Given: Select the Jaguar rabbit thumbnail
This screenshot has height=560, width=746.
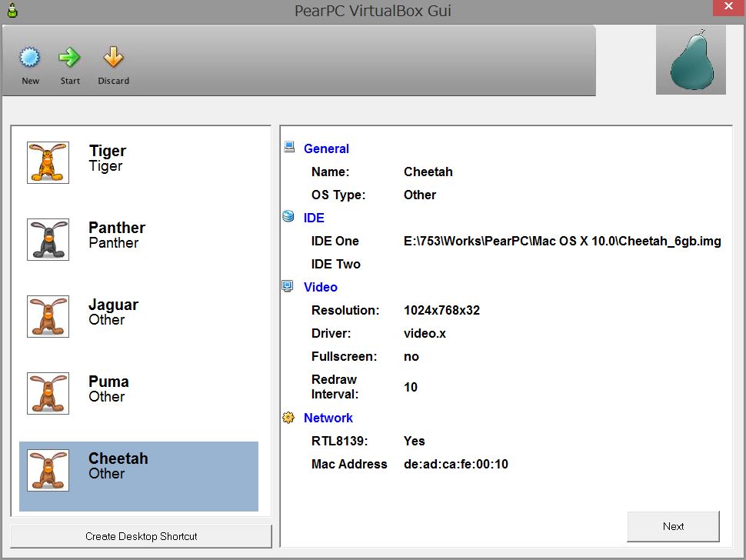Looking at the screenshot, I should [x=48, y=316].
